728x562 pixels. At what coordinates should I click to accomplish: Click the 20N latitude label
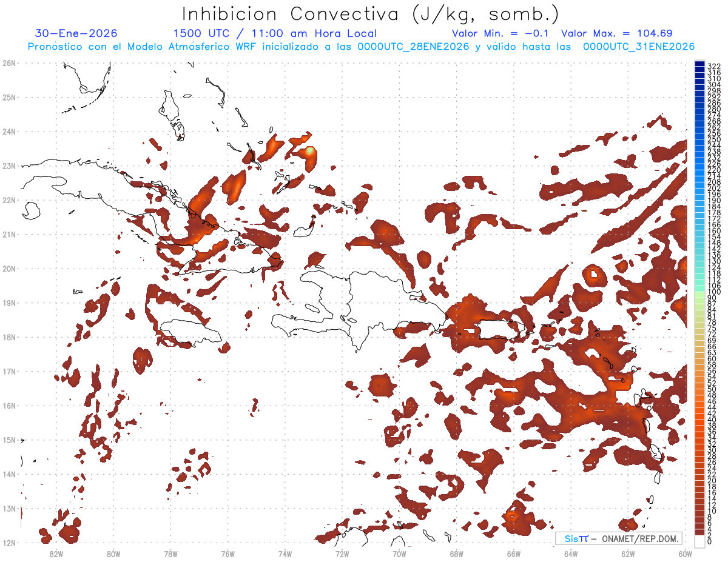(x=8, y=269)
